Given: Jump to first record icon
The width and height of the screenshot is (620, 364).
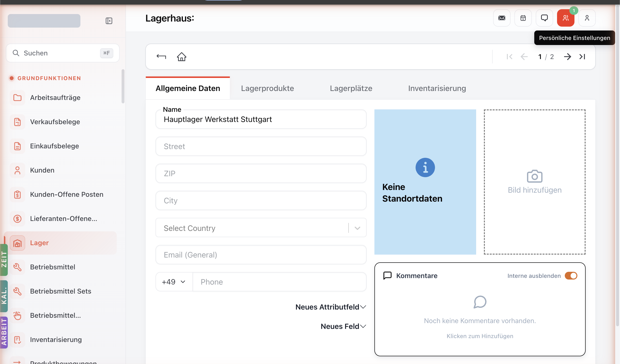Looking at the screenshot, I should click(509, 57).
